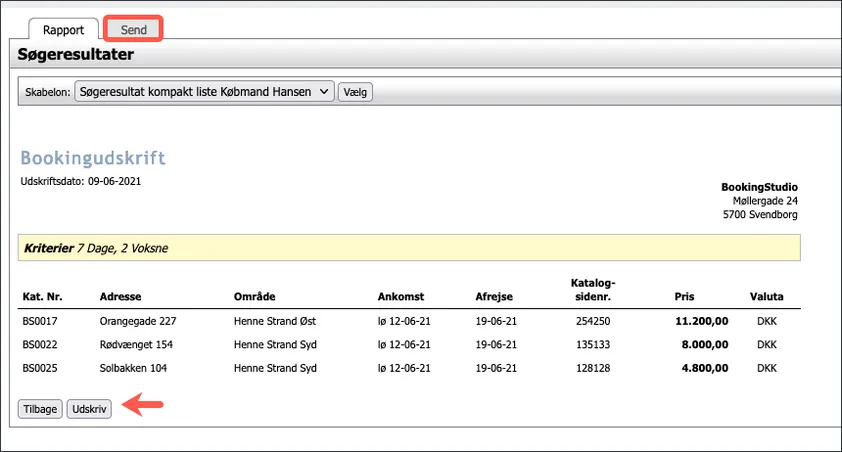
Task: Click the Pris column header
Action: (687, 297)
